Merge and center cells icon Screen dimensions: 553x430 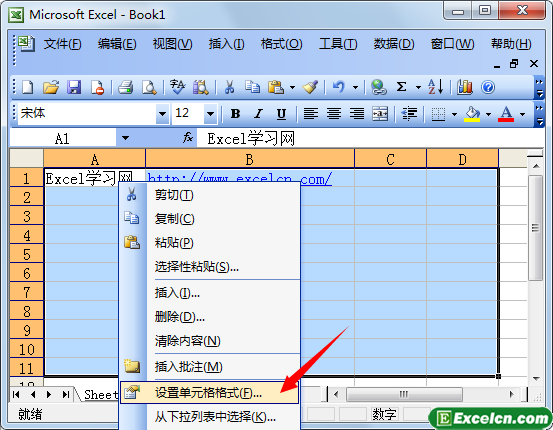[x=380, y=114]
